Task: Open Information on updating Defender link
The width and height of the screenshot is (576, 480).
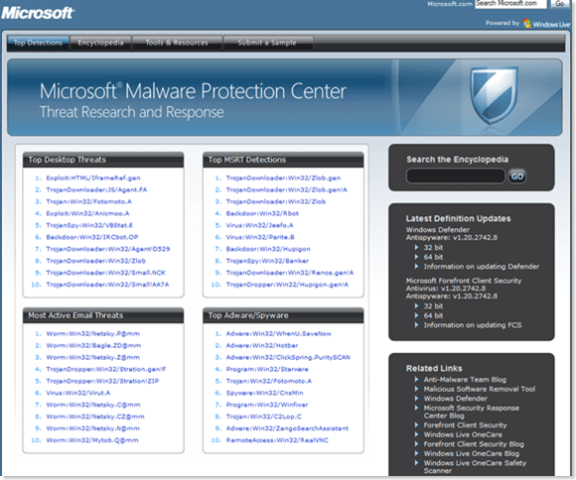Action: [482, 267]
